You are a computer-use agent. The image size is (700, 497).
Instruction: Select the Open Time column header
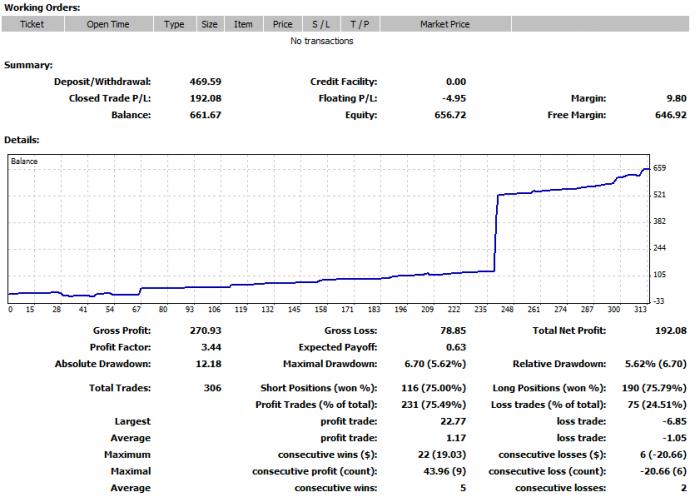pyautogui.click(x=108, y=24)
